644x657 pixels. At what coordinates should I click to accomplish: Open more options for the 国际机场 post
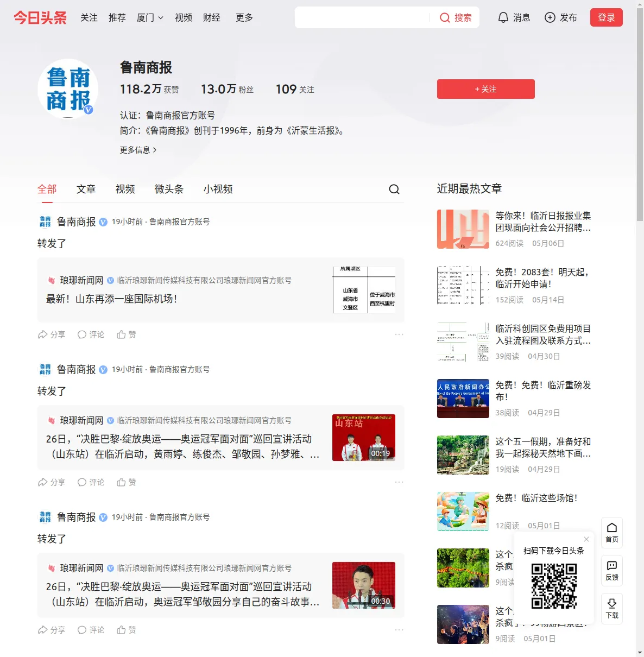(x=399, y=334)
